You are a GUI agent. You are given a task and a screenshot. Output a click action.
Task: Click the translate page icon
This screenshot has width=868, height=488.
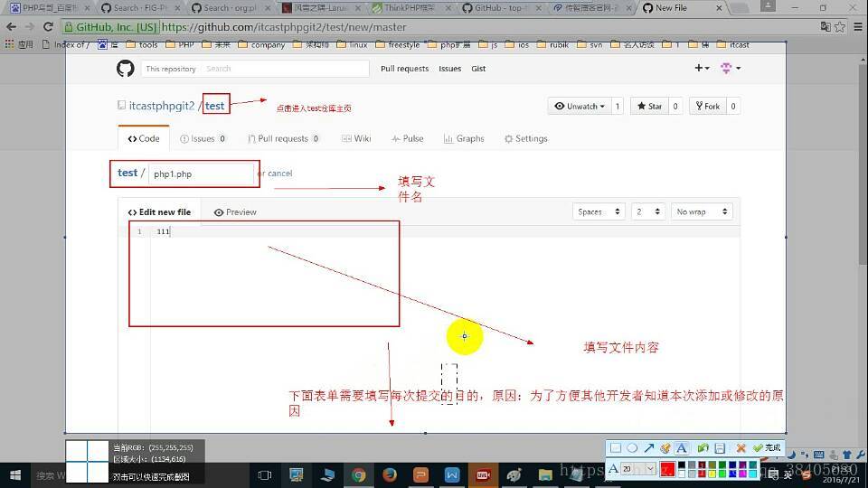[x=826, y=26]
